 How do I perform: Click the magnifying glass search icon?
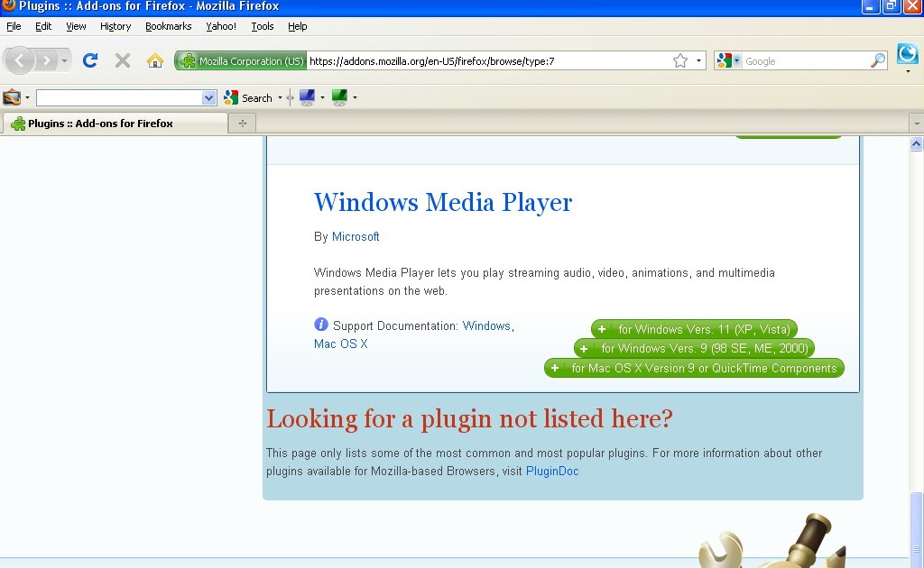[x=878, y=60]
